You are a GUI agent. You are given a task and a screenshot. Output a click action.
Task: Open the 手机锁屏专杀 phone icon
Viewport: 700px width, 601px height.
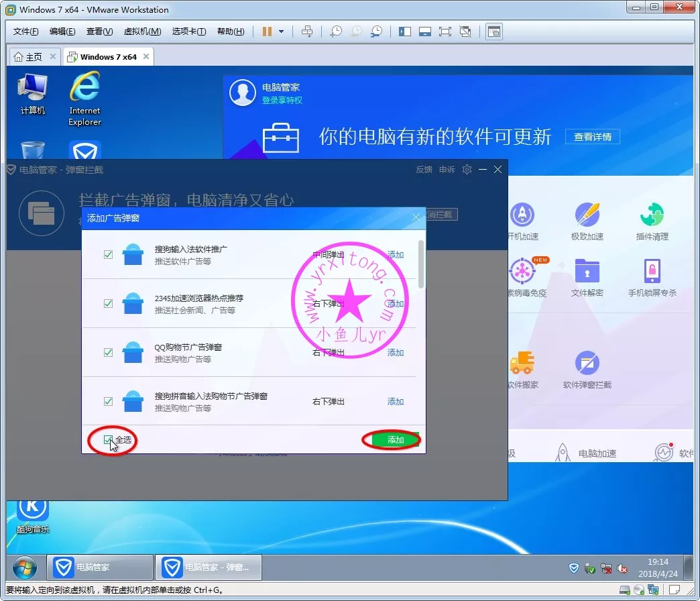652,272
